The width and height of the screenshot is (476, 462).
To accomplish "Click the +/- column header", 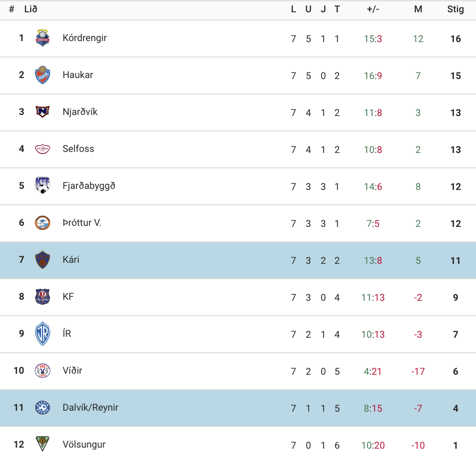I will (373, 9).
